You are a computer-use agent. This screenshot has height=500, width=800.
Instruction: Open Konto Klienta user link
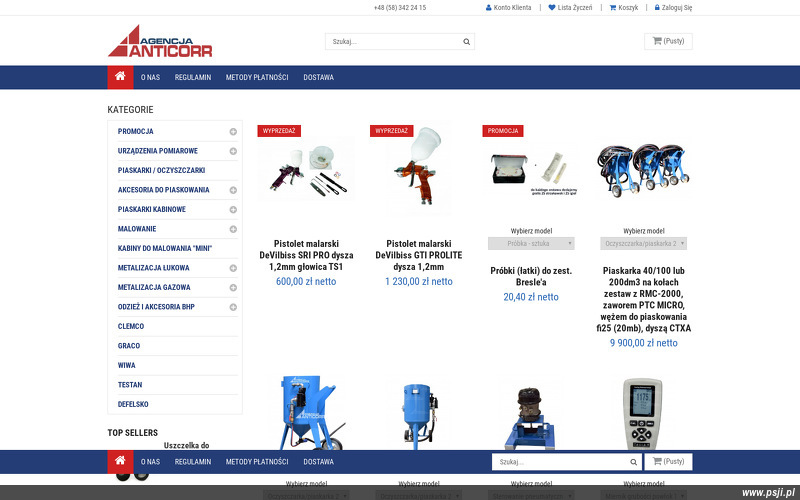click(509, 8)
